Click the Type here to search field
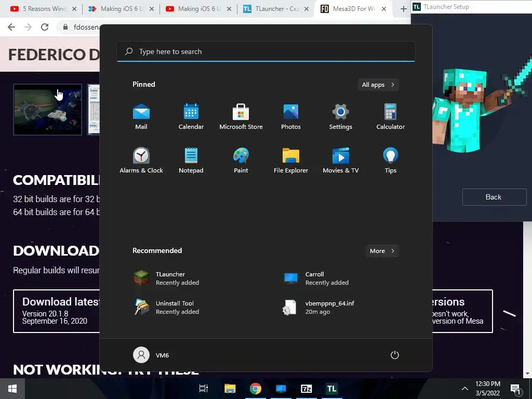Viewport: 532px width, 399px height. tap(266, 51)
